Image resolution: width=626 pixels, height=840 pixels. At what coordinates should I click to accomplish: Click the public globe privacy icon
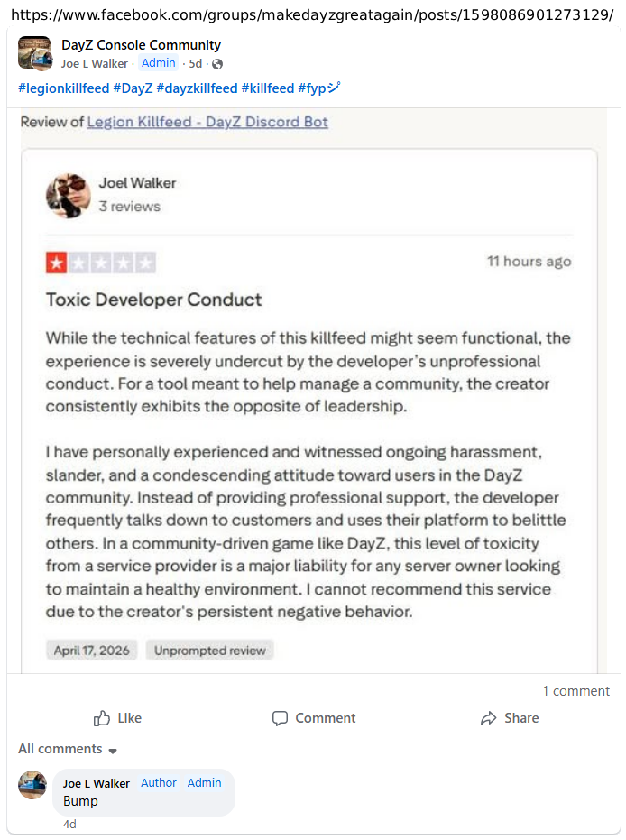tap(217, 64)
